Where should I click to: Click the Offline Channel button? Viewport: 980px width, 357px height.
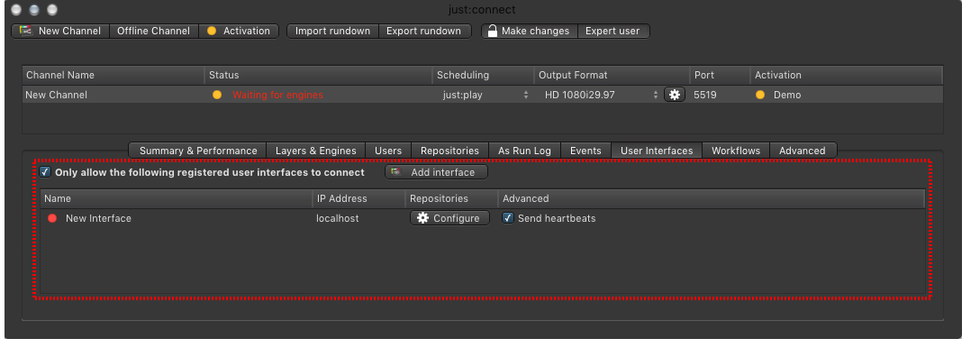(154, 31)
